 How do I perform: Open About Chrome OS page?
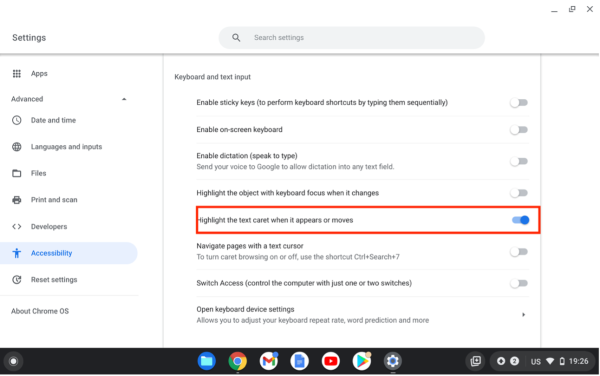(x=40, y=311)
